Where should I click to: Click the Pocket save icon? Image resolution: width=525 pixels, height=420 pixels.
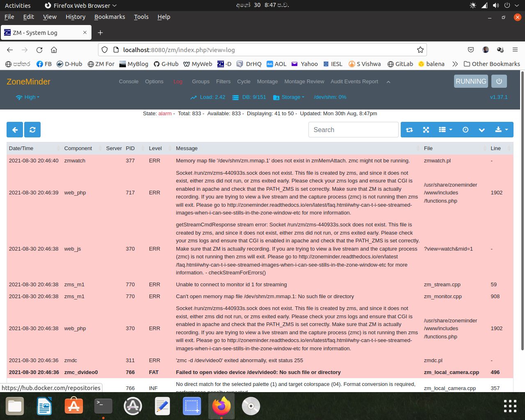pos(471,50)
